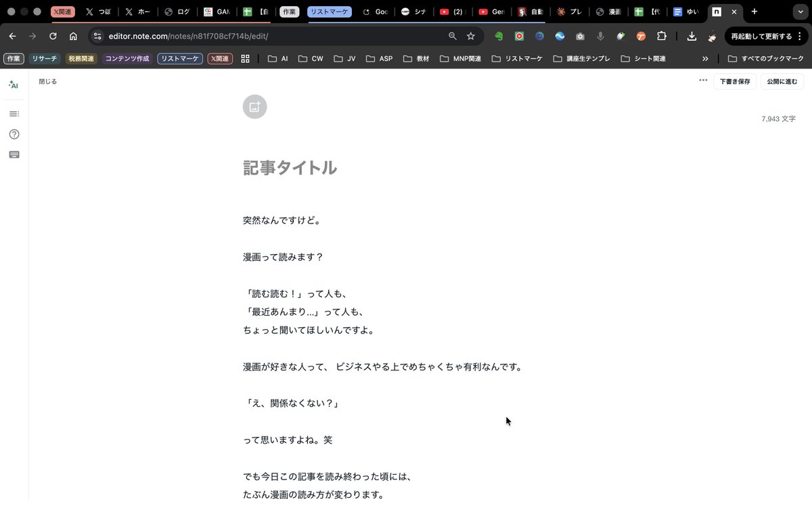Screen dimensions: 812x508
Task: Save a draft with 下書き保存
Action: pos(735,81)
